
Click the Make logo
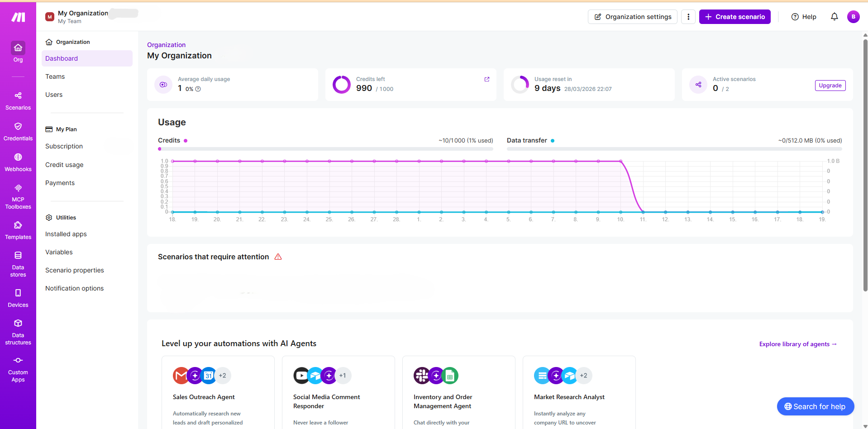[18, 16]
